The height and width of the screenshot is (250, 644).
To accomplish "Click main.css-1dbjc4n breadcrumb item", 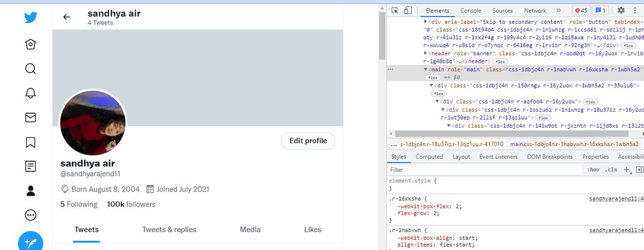I will (574, 144).
